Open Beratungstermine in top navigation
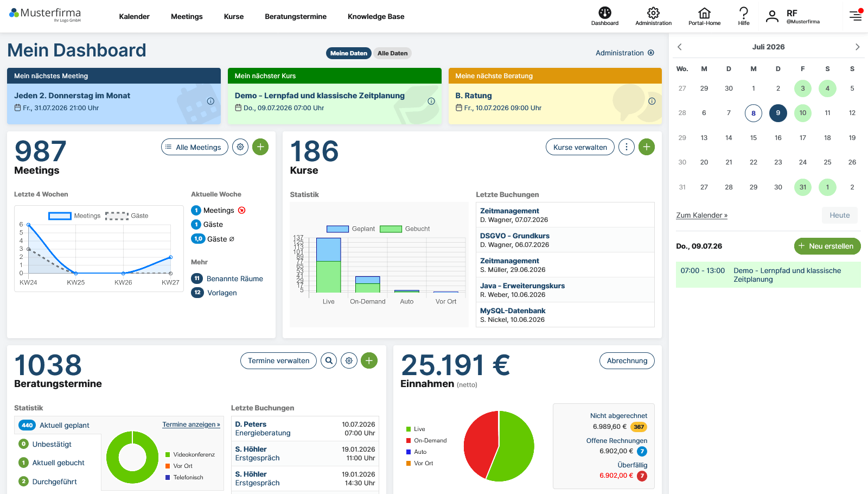 point(296,16)
